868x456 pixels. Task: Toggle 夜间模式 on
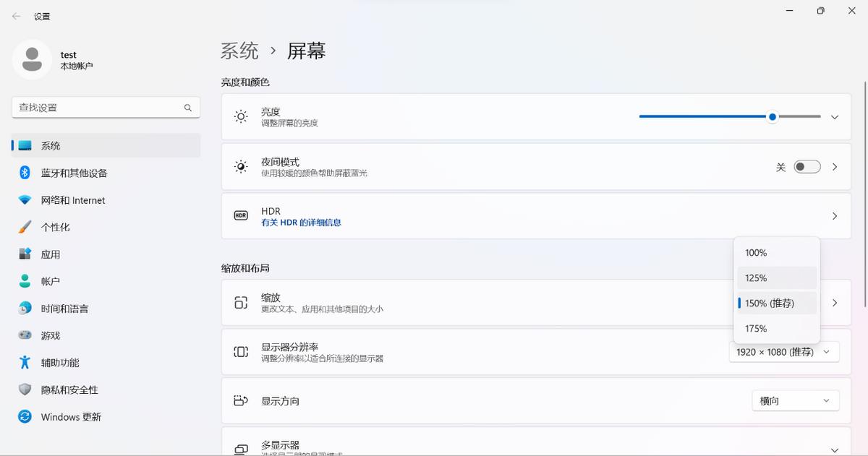tap(807, 166)
